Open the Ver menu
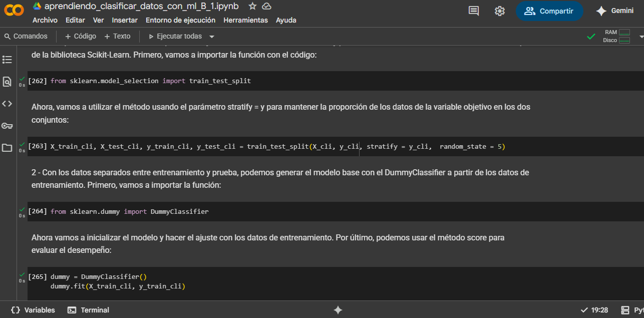The height and width of the screenshot is (318, 644). point(99,20)
